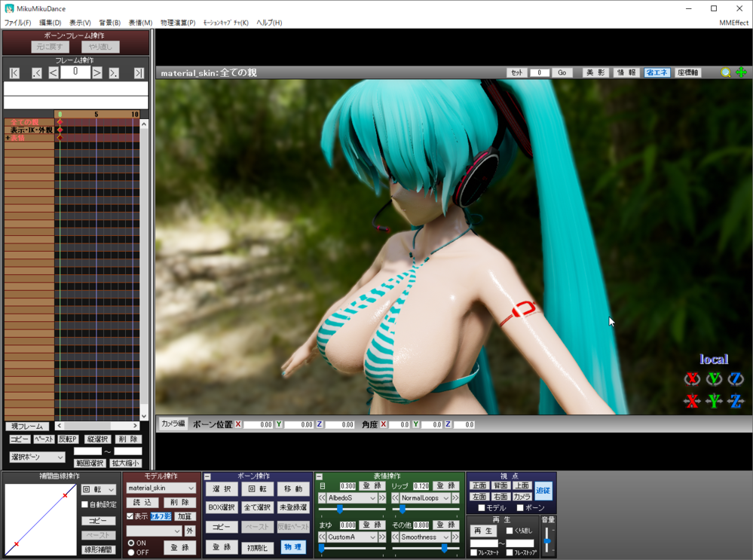
Task: Toggle フレ・スタート checkbox
Action: [x=473, y=552]
